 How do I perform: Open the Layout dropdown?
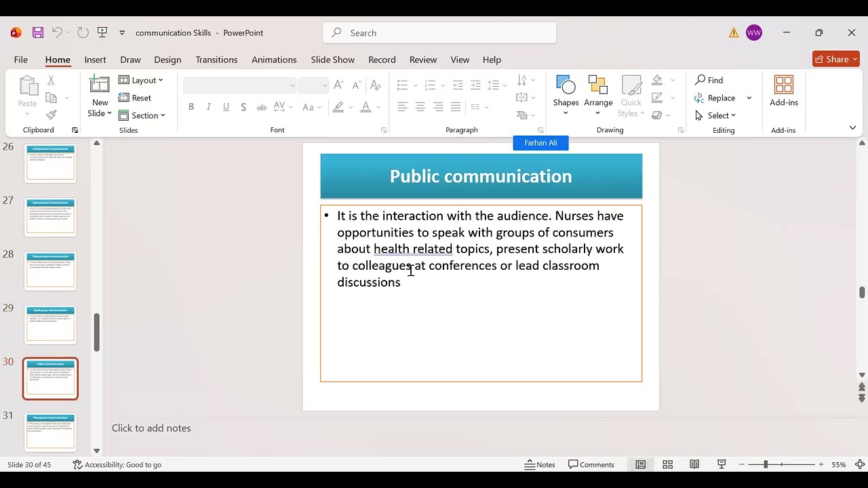click(x=141, y=80)
